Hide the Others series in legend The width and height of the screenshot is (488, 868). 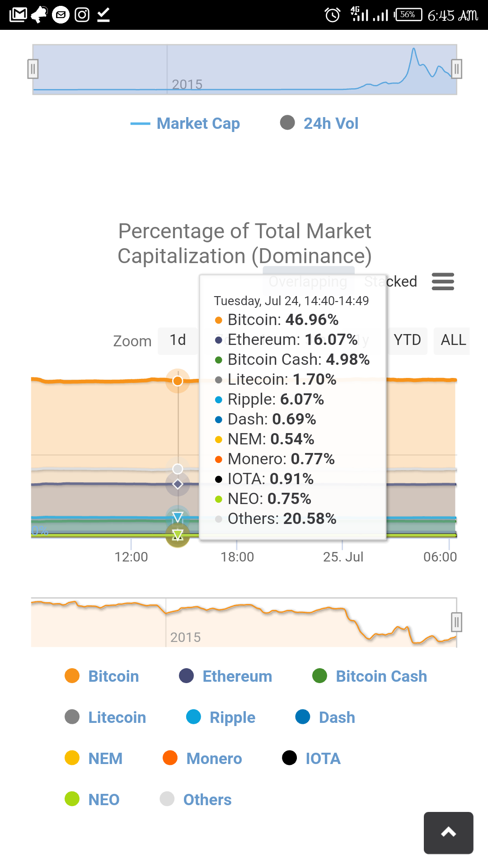196,799
